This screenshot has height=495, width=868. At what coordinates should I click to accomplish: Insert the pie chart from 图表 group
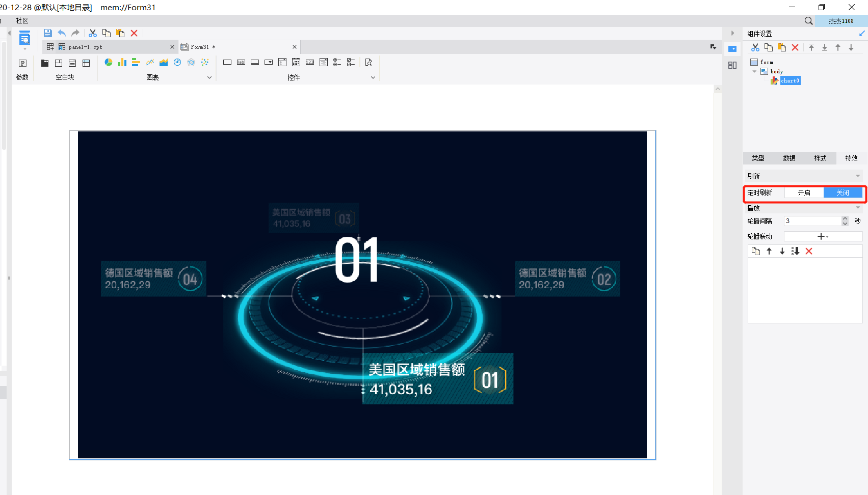pos(109,62)
